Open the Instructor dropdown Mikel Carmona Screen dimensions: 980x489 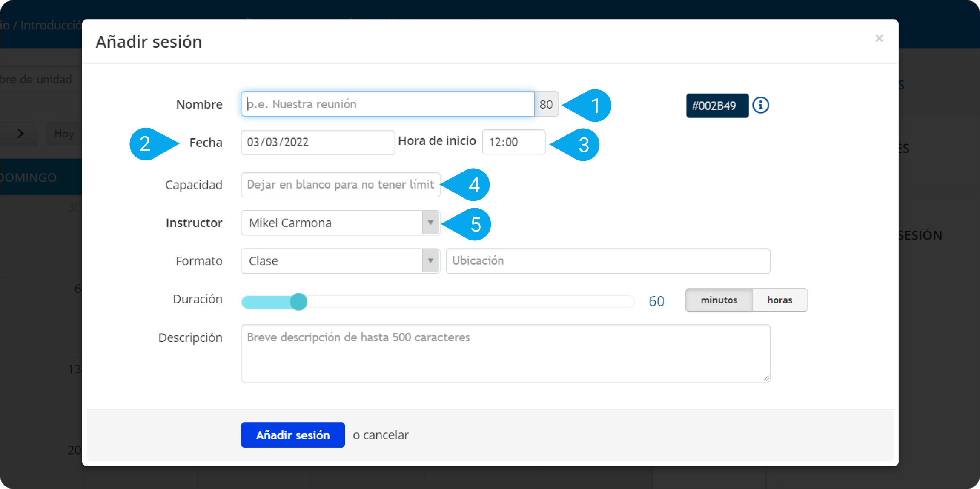[x=341, y=223]
